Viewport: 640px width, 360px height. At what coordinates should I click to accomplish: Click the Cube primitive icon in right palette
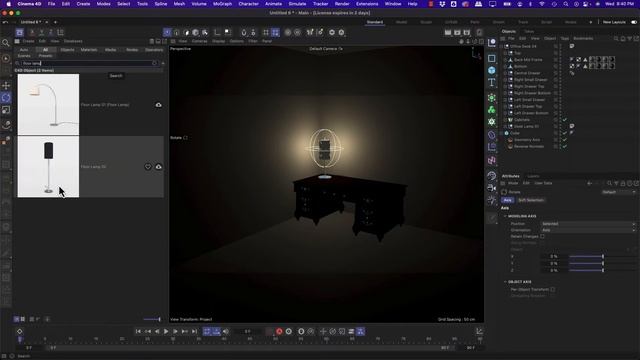491,70
